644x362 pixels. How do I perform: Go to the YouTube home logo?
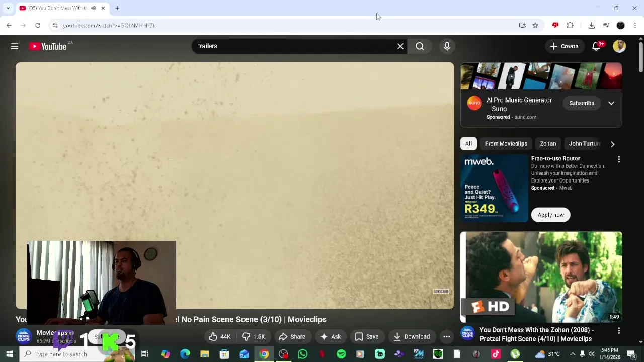pos(48,46)
